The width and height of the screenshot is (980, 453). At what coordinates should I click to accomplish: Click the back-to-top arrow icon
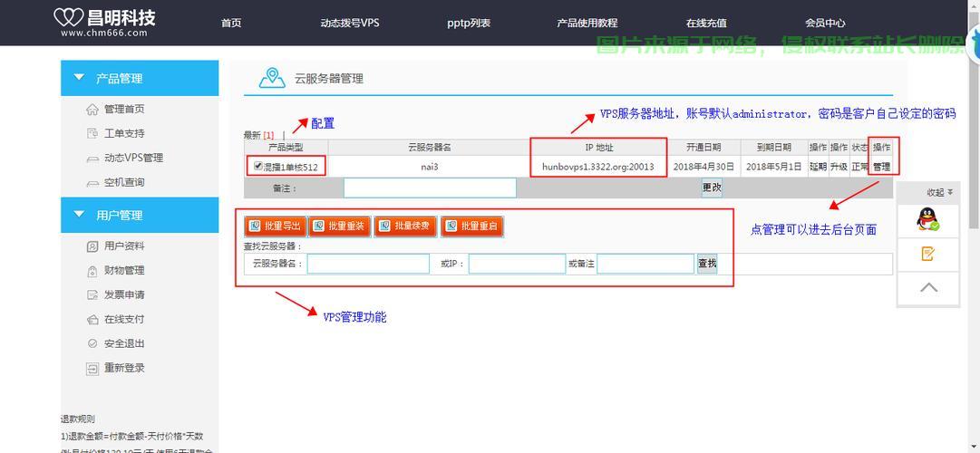[927, 288]
